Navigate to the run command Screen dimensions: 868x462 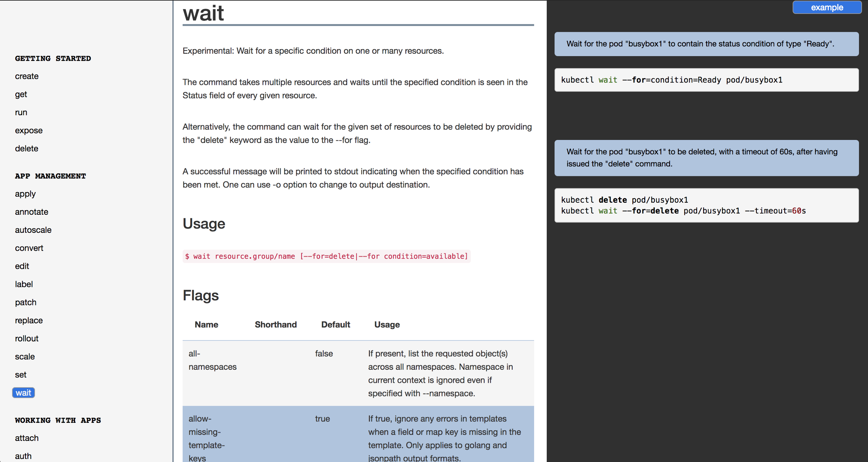click(21, 112)
